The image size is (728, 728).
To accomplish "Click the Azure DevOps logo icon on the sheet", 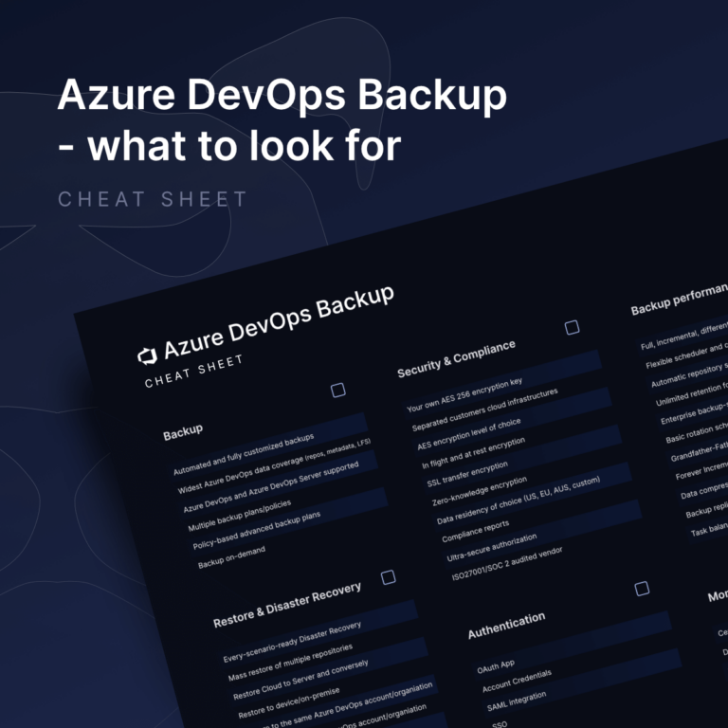I will tap(148, 356).
